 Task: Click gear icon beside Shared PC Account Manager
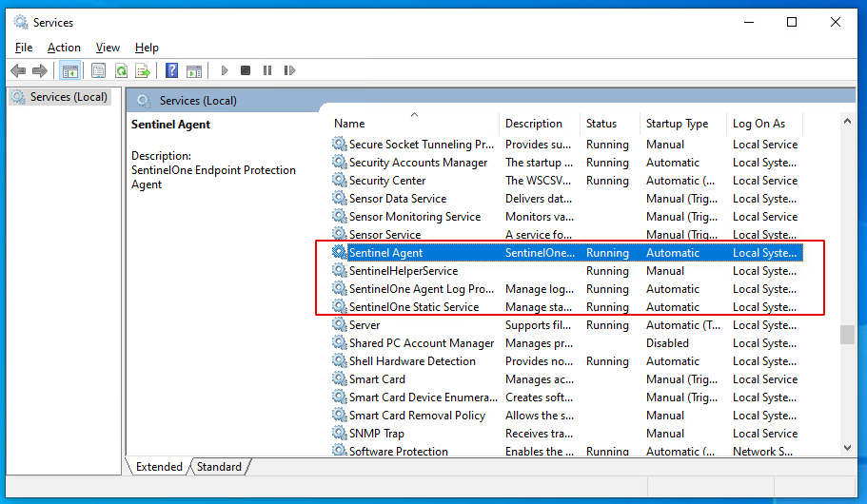point(339,343)
